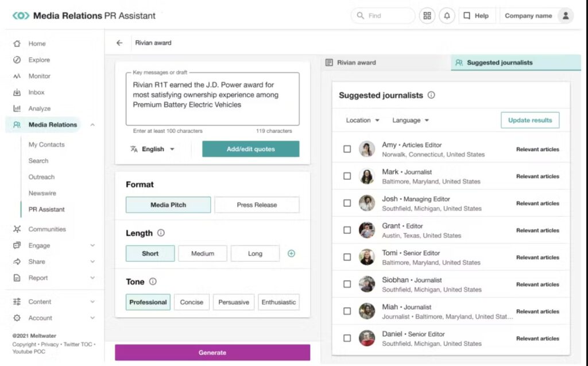Open Outreach in sidebar
The height and width of the screenshot is (366, 588).
point(41,177)
